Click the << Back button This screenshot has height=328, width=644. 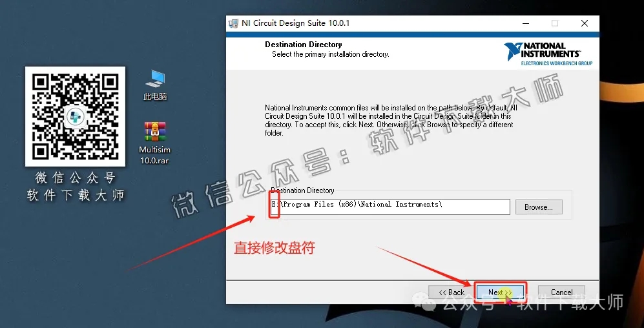(452, 292)
